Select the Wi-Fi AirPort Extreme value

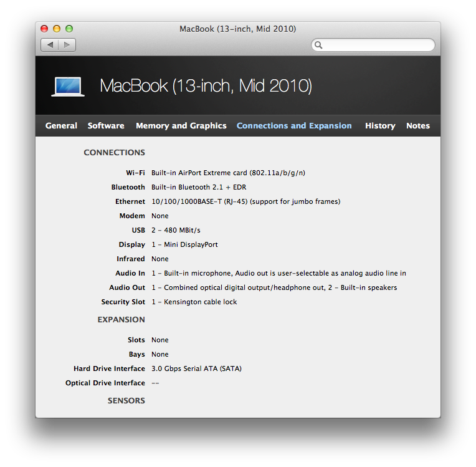pyautogui.click(x=228, y=173)
